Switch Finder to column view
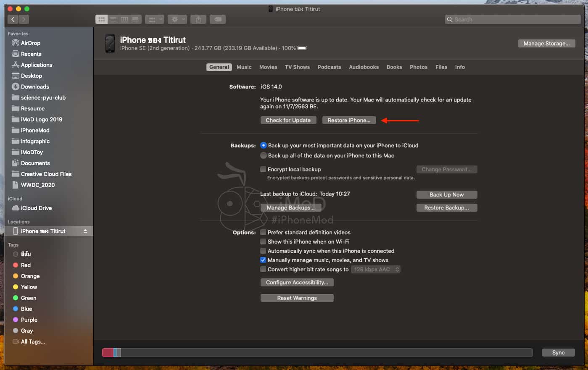This screenshot has width=588, height=370. (124, 19)
